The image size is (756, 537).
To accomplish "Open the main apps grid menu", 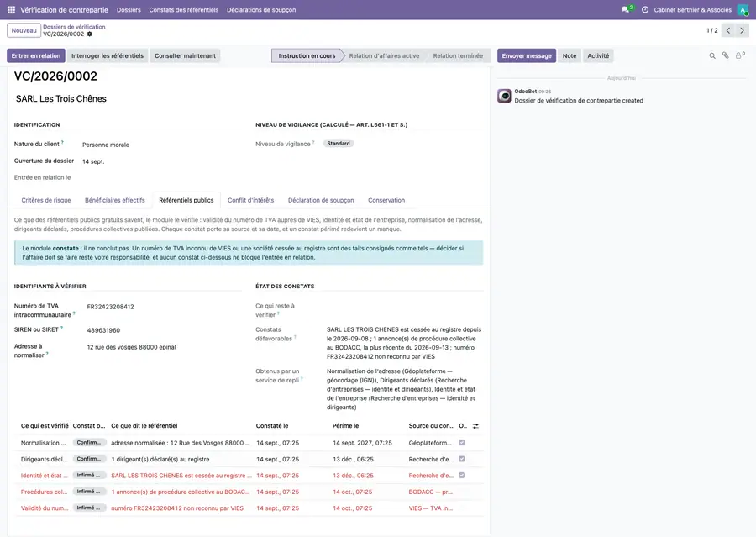I will pos(11,9).
